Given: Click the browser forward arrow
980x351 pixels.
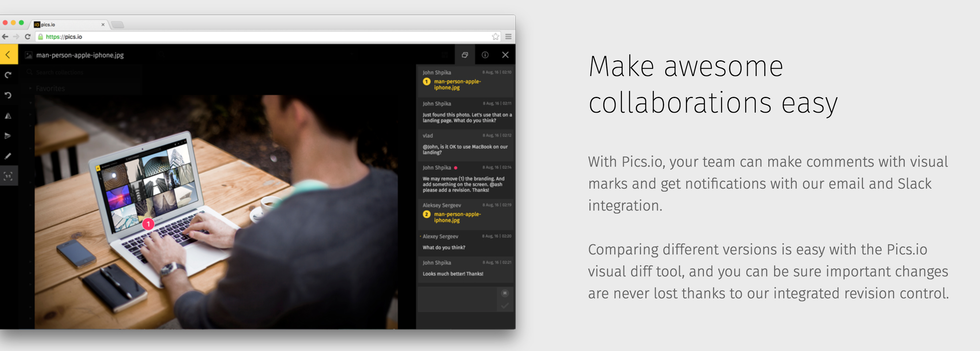Looking at the screenshot, I should coord(16,37).
